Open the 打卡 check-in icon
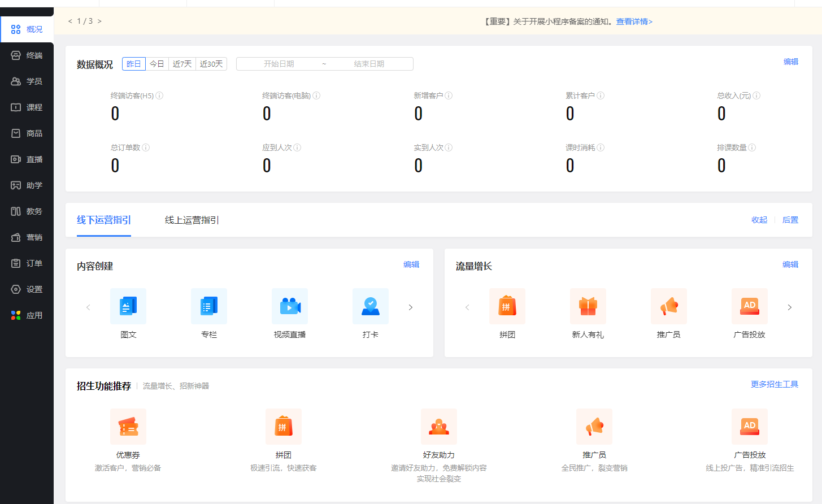Image resolution: width=822 pixels, height=504 pixels. 371,306
